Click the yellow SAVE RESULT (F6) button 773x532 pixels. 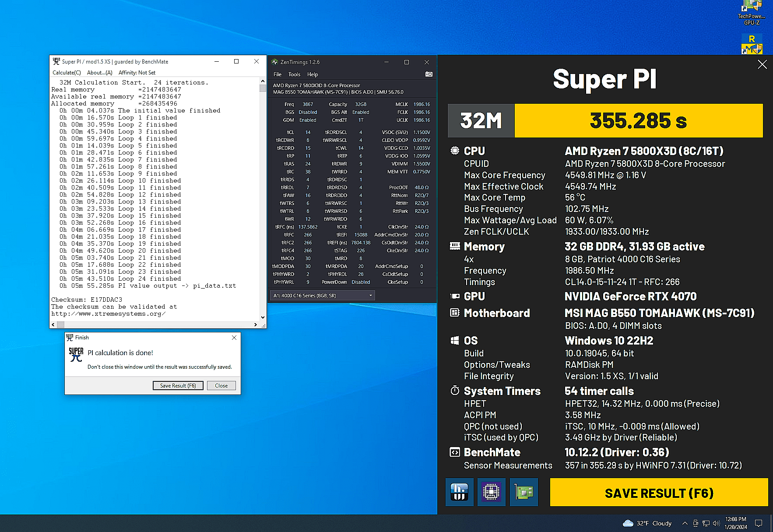(659, 493)
